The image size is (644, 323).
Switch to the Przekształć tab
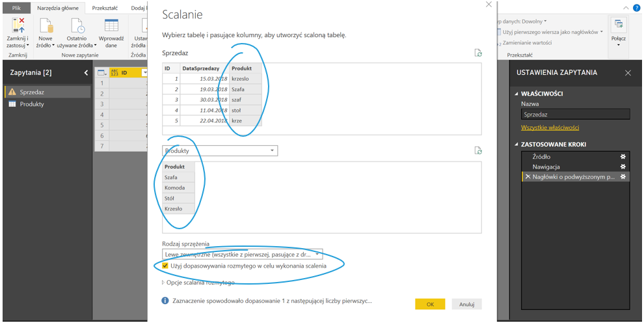pyautogui.click(x=105, y=8)
